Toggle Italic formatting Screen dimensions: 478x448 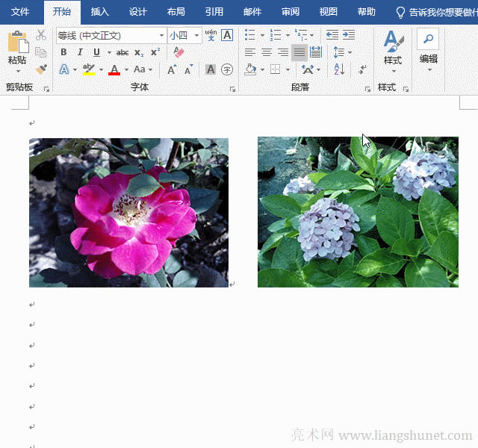pyautogui.click(x=80, y=52)
